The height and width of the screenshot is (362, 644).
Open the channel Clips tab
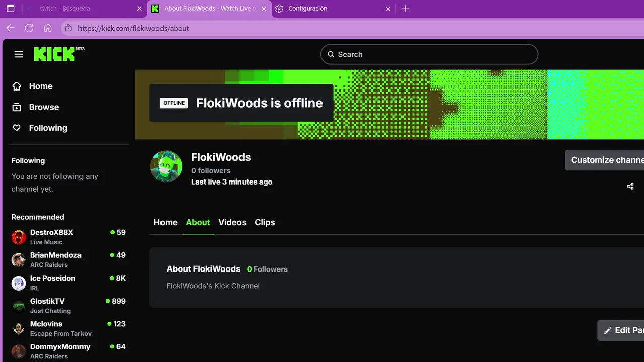pyautogui.click(x=265, y=222)
